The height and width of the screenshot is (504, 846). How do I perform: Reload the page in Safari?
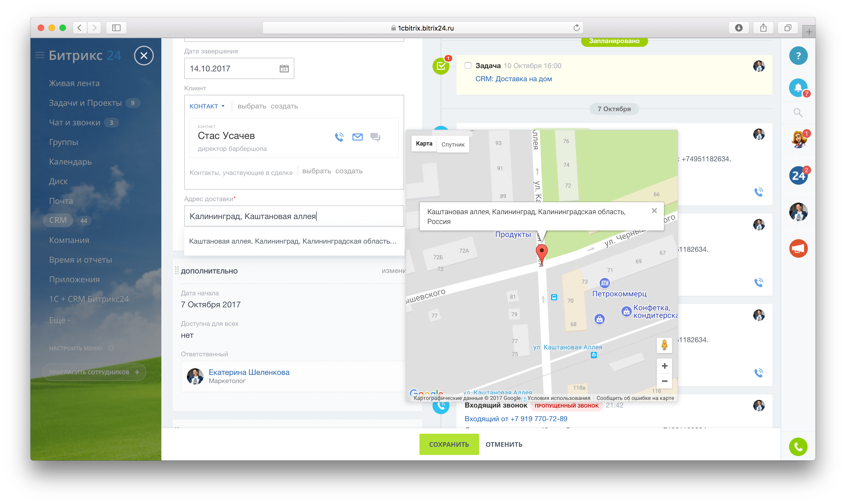click(x=576, y=28)
